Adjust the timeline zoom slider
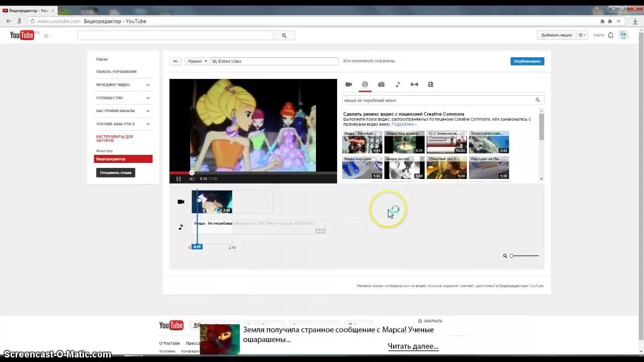The height and width of the screenshot is (362, 644). coord(524,256)
